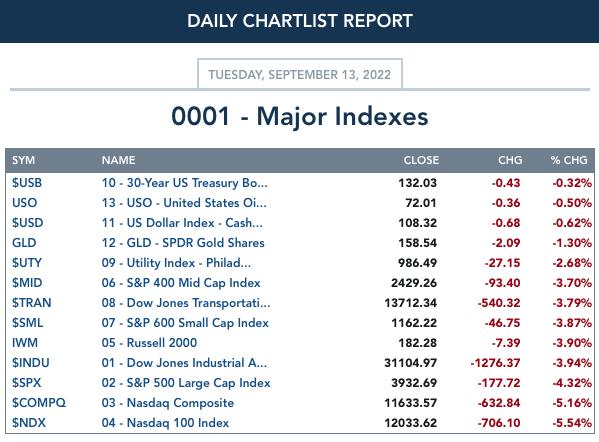Open 04 - Nasdaq 100 Index chart
599x442 pixels.
tap(165, 423)
